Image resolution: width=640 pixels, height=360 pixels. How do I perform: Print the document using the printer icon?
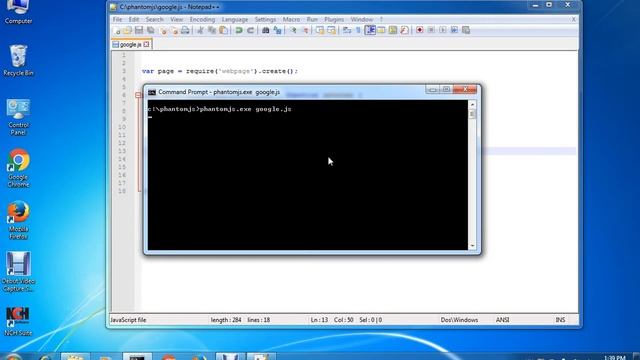pos(185,30)
